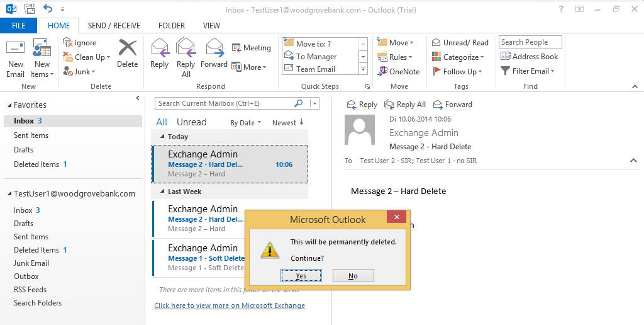The height and width of the screenshot is (325, 644).
Task: Click into Search Current Mailbox field
Action: pyautogui.click(x=225, y=103)
